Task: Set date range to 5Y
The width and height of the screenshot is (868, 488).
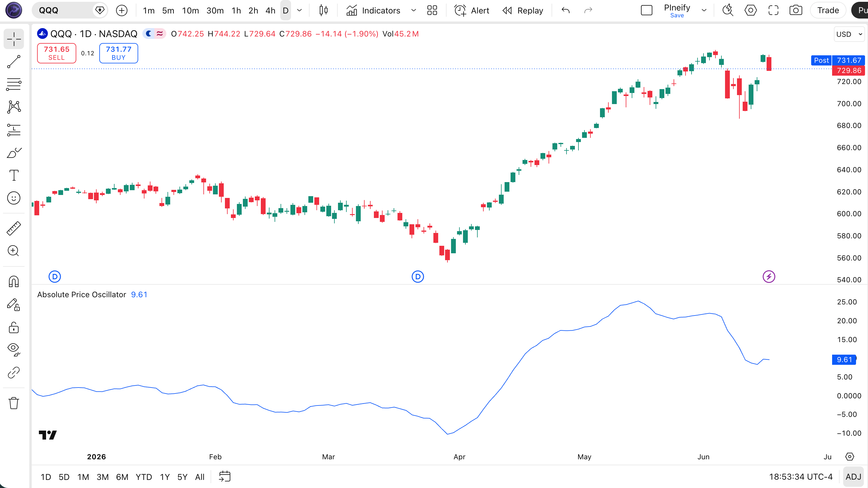Action: coord(182,477)
